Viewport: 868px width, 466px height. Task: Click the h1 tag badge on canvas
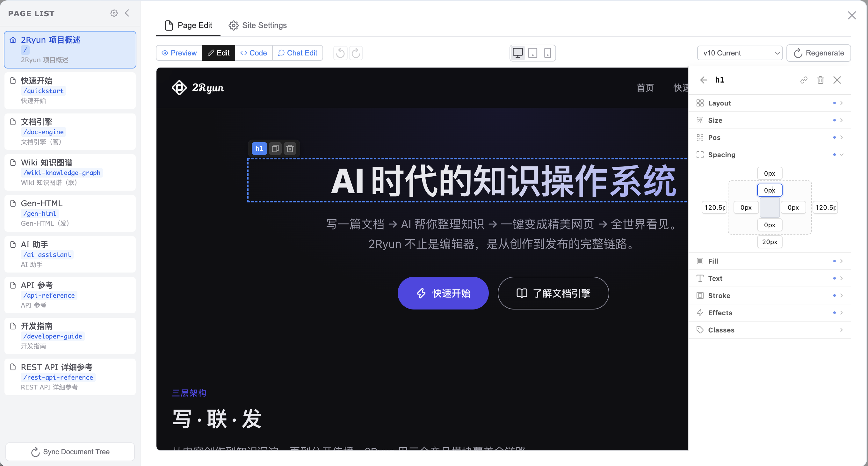coord(259,149)
